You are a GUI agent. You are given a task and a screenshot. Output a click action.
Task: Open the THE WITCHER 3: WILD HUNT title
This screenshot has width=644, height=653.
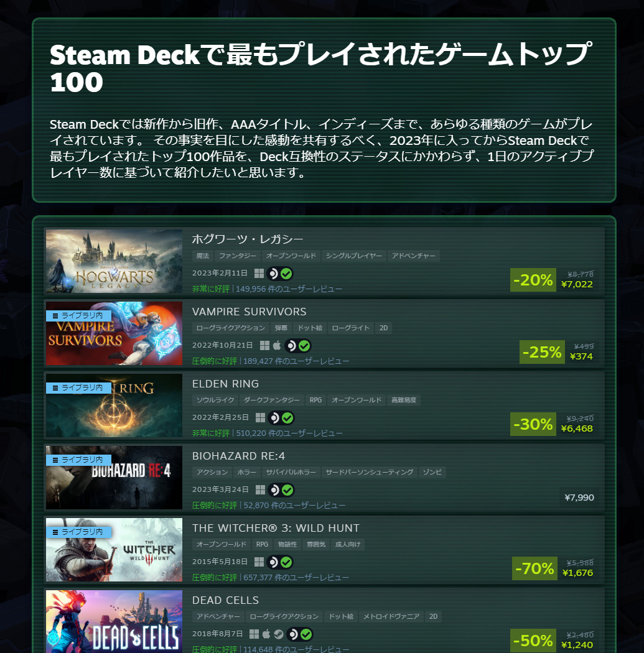[x=276, y=528]
